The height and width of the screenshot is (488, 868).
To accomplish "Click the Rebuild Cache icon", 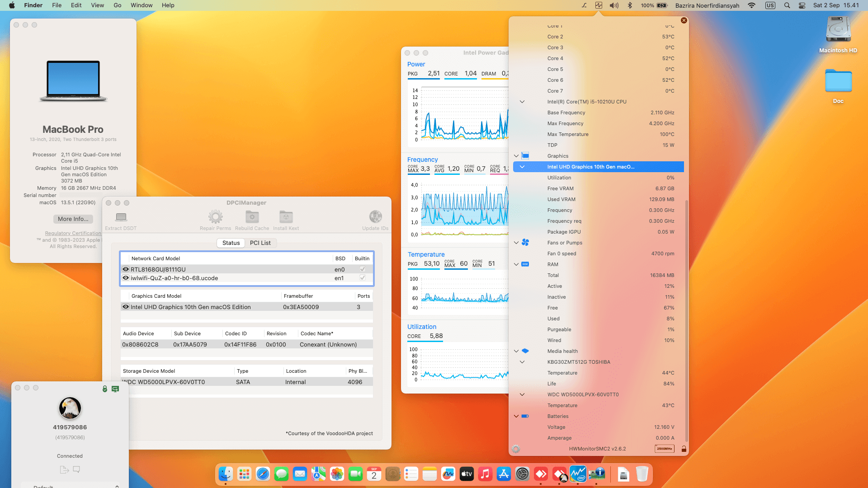I will (252, 217).
